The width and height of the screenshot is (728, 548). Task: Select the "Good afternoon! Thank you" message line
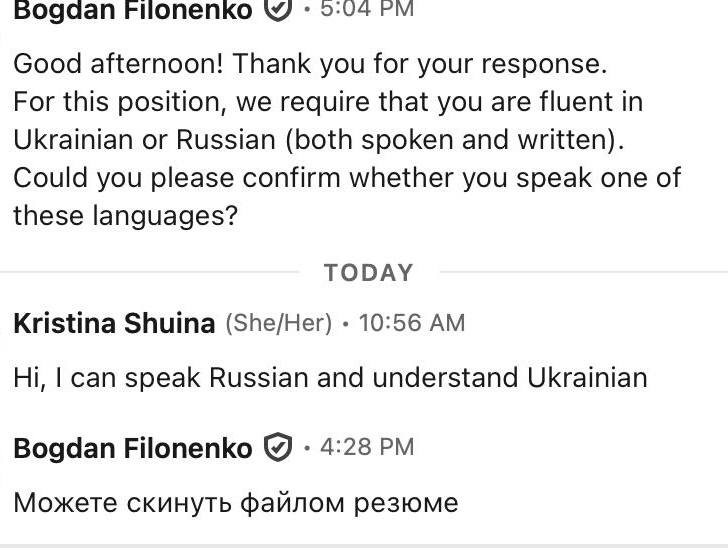click(310, 65)
